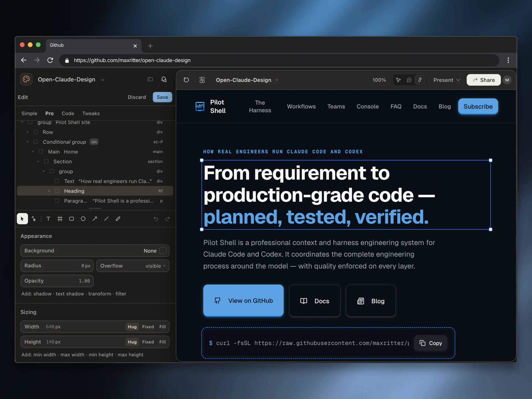The width and height of the screenshot is (532, 399).
Task: Select the Rectangle shape tool
Action: (71, 219)
